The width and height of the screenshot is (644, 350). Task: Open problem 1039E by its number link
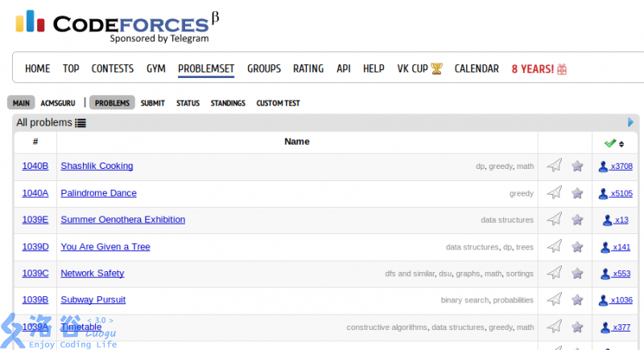click(35, 220)
